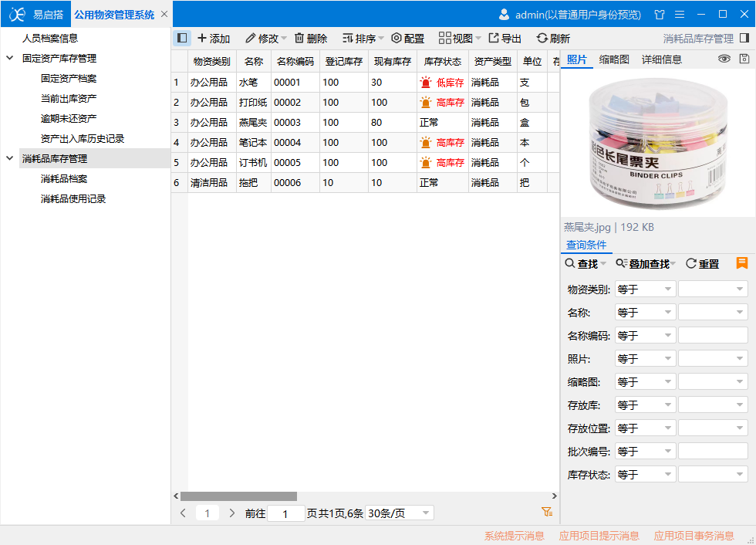Viewport: 756px width, 545px height.
Task: Click the orange bookmark icon in query panel
Action: pyautogui.click(x=742, y=263)
